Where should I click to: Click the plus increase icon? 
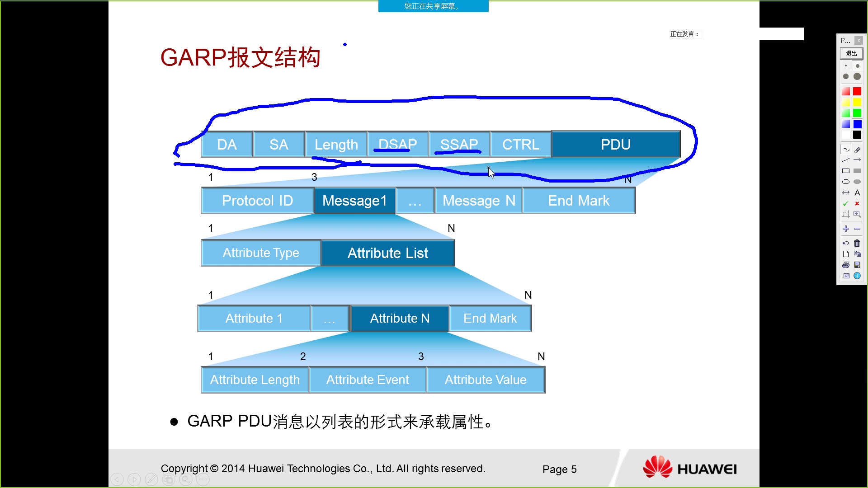click(x=846, y=229)
